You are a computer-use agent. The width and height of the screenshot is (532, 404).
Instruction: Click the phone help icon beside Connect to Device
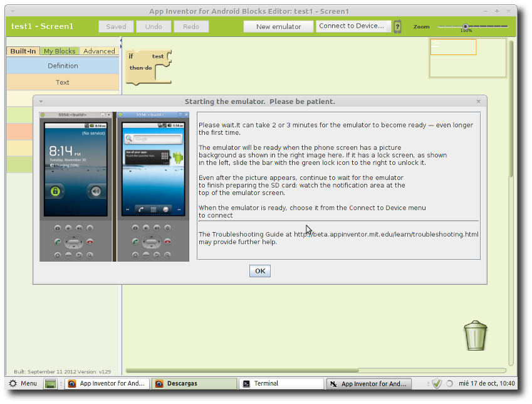398,26
